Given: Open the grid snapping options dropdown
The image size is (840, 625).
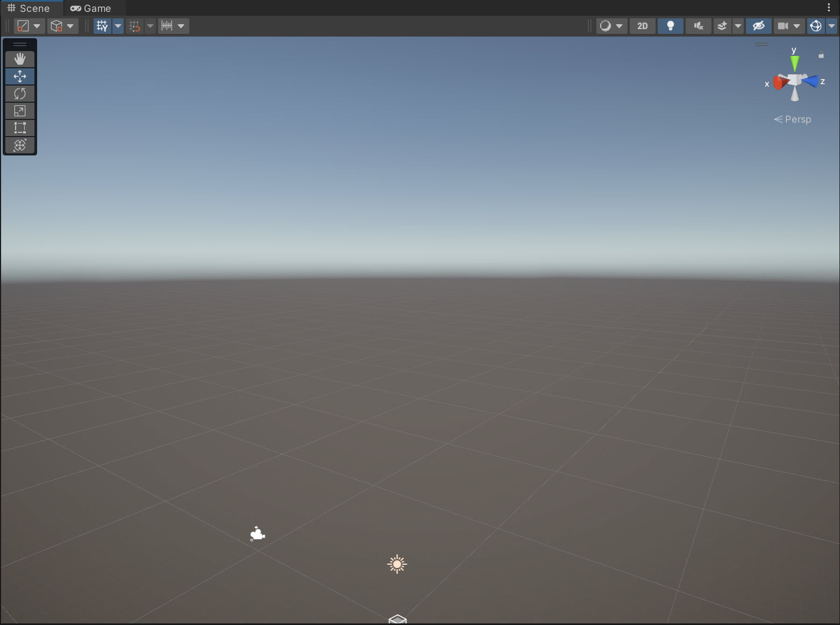Looking at the screenshot, I should (151, 26).
